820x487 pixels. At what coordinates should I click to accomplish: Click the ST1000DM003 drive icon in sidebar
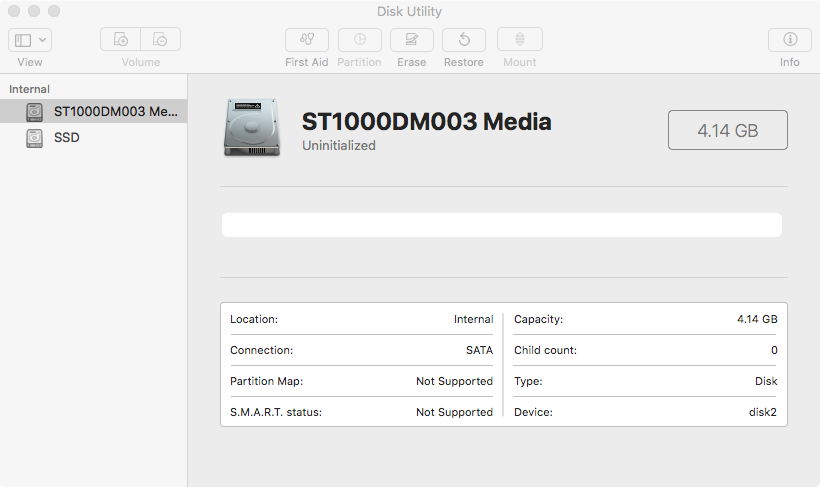(35, 112)
